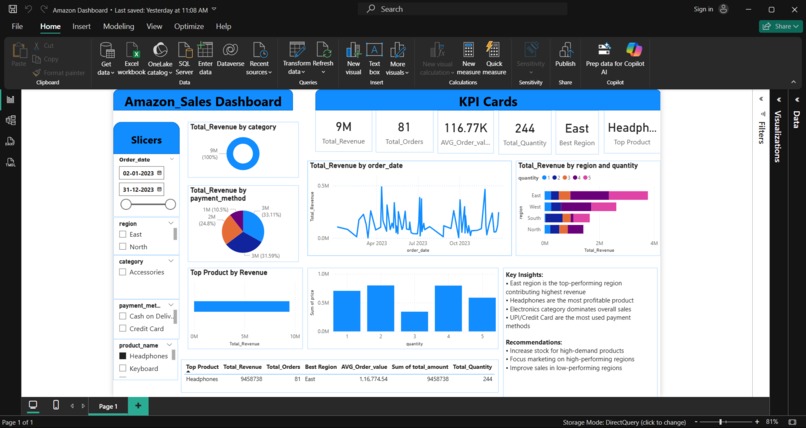
Task: Add a new page with plus button
Action: tap(138, 406)
